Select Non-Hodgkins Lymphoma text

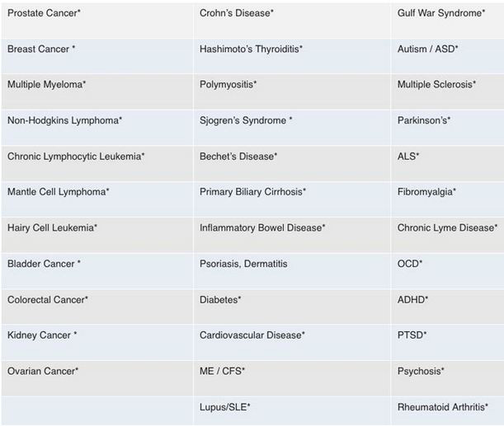point(64,120)
